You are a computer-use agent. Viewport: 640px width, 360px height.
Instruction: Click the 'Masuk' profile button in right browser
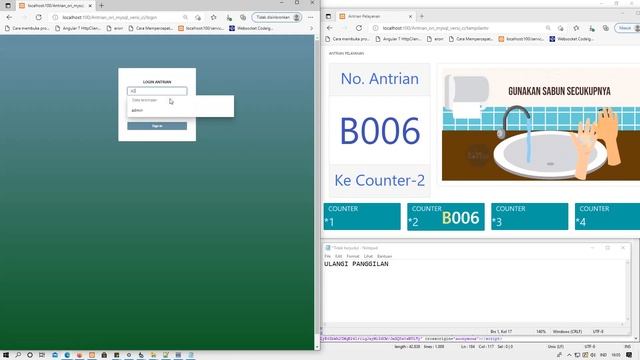[x=627, y=28]
